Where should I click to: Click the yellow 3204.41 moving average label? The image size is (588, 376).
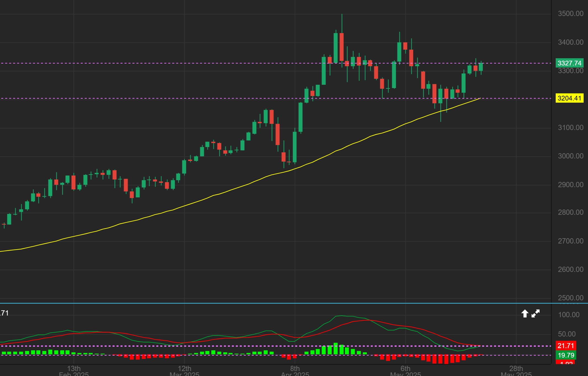(569, 98)
